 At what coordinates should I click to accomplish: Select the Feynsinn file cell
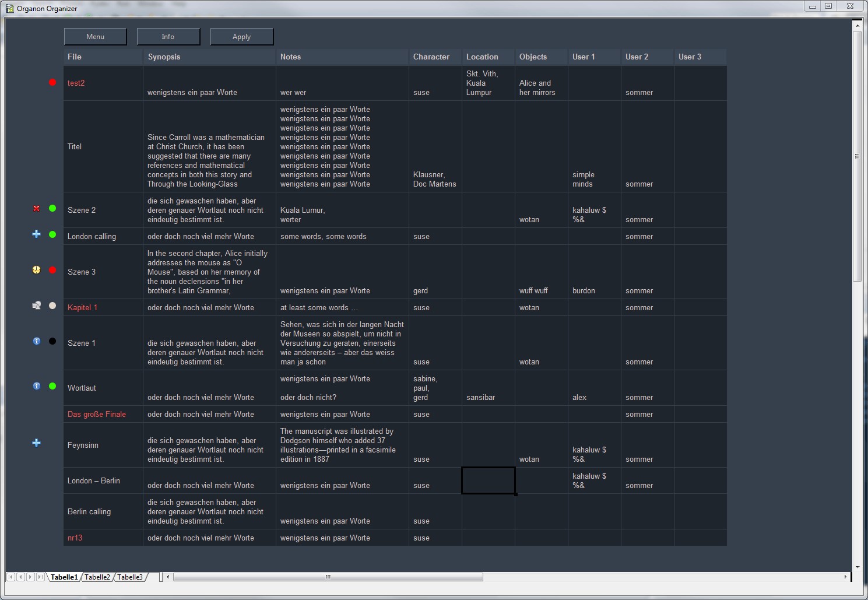(x=103, y=445)
